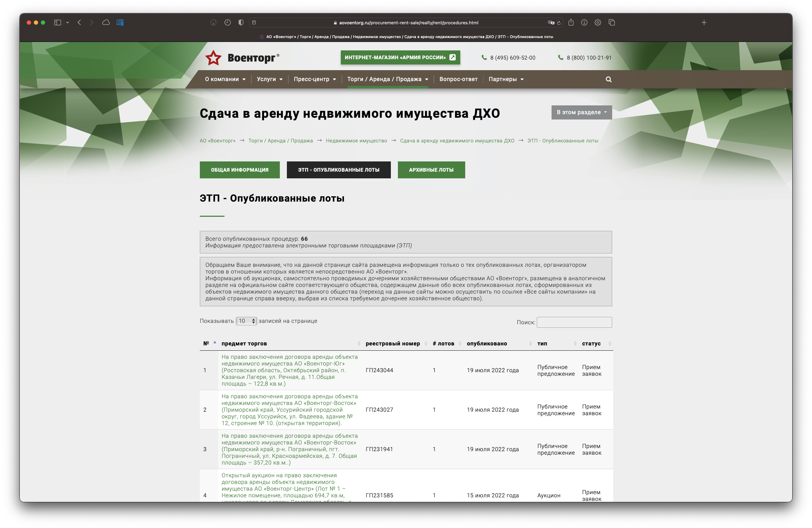
Task: Expand the «Услуги» menu
Action: pyautogui.click(x=270, y=79)
